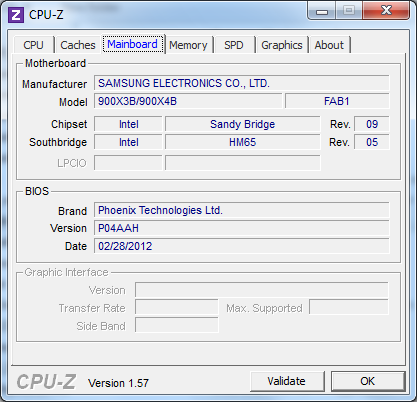Click the BIOS Date 02/28/2012 field

tap(242, 246)
